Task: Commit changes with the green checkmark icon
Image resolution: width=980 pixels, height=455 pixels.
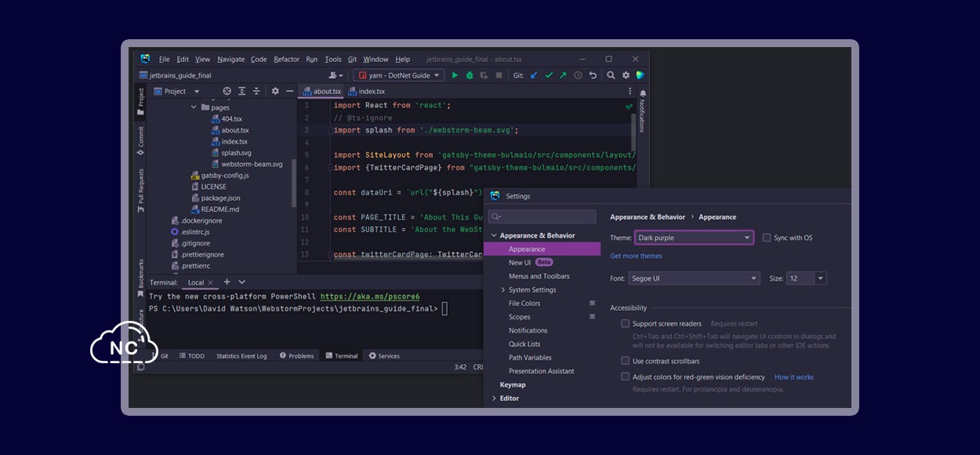Action: (549, 75)
